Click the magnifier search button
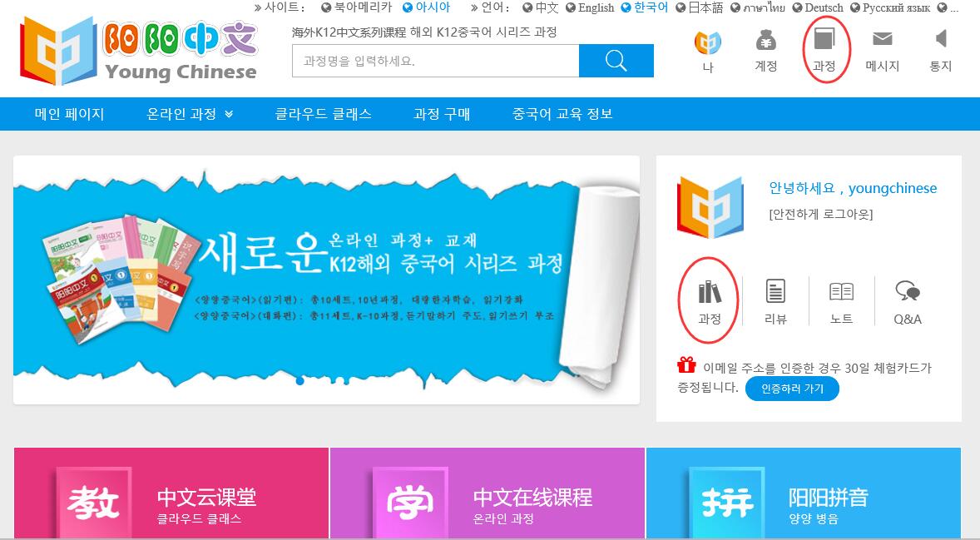The width and height of the screenshot is (980, 540). pyautogui.click(x=616, y=61)
